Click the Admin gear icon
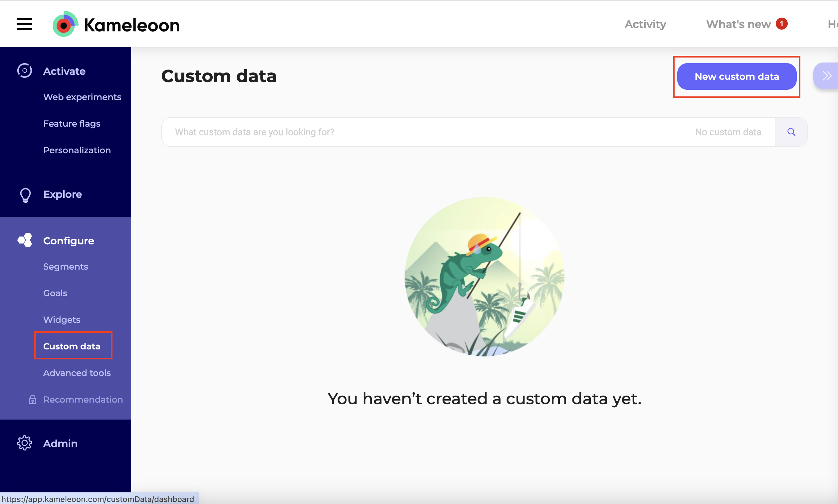 pos(25,443)
